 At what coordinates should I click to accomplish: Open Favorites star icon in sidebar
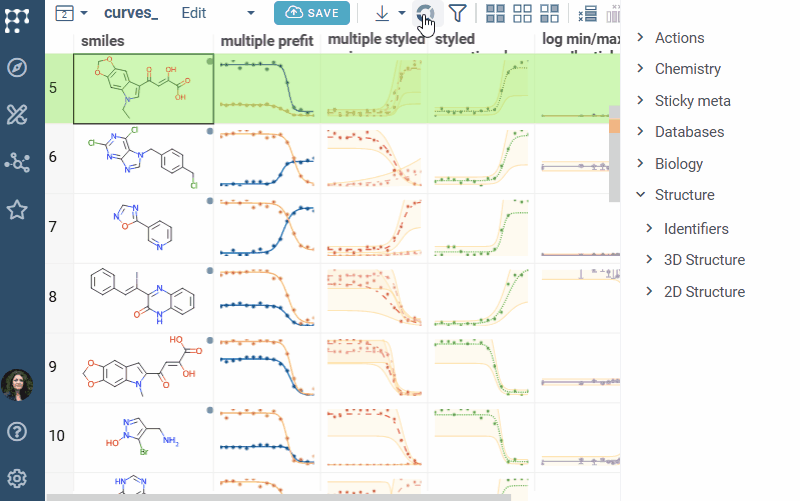(x=17, y=210)
